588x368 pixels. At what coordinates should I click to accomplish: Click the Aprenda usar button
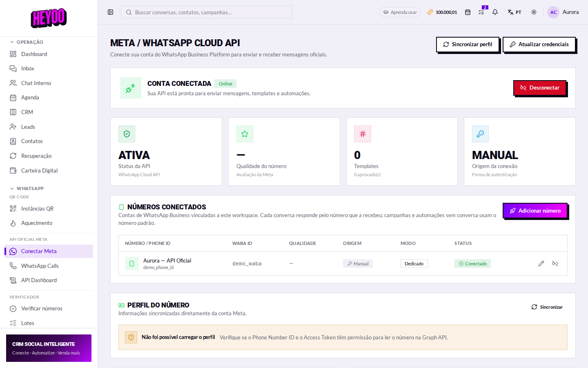400,12
